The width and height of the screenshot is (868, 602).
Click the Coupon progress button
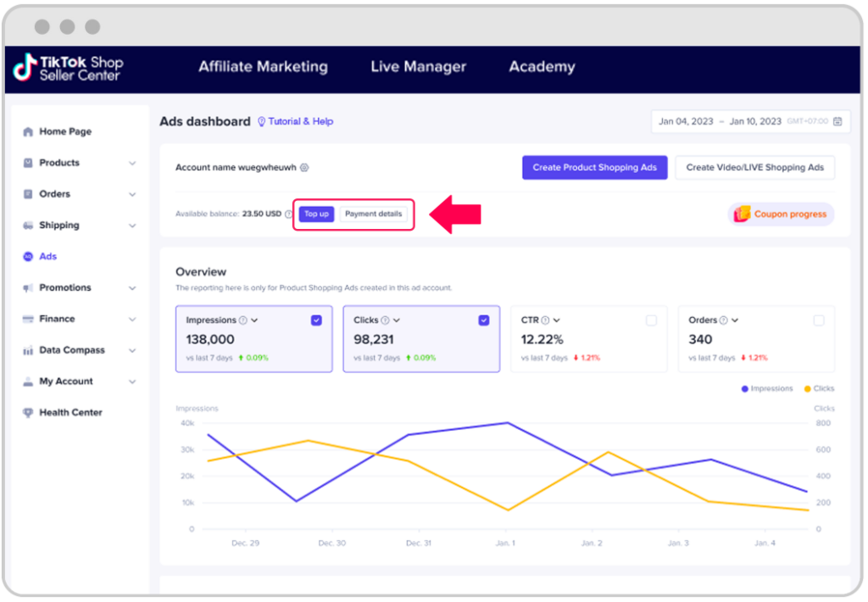(781, 215)
